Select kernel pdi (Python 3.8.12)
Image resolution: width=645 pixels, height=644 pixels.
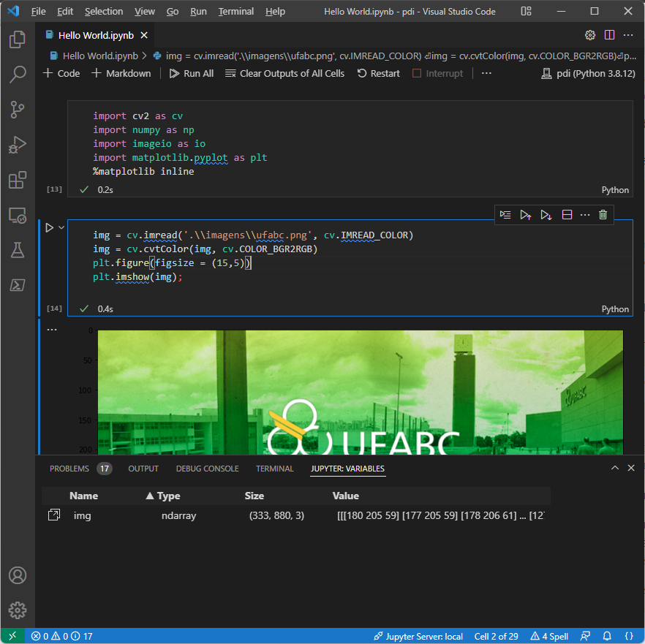[588, 73]
